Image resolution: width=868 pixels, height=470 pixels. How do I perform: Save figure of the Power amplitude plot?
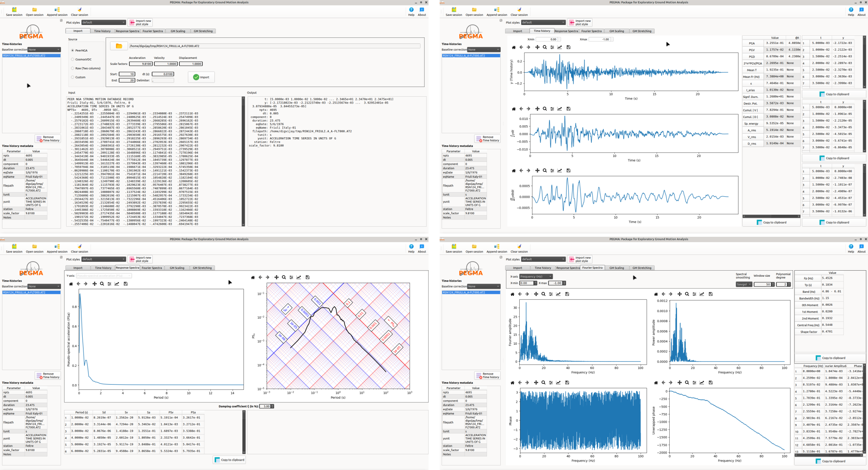pyautogui.click(x=710, y=294)
